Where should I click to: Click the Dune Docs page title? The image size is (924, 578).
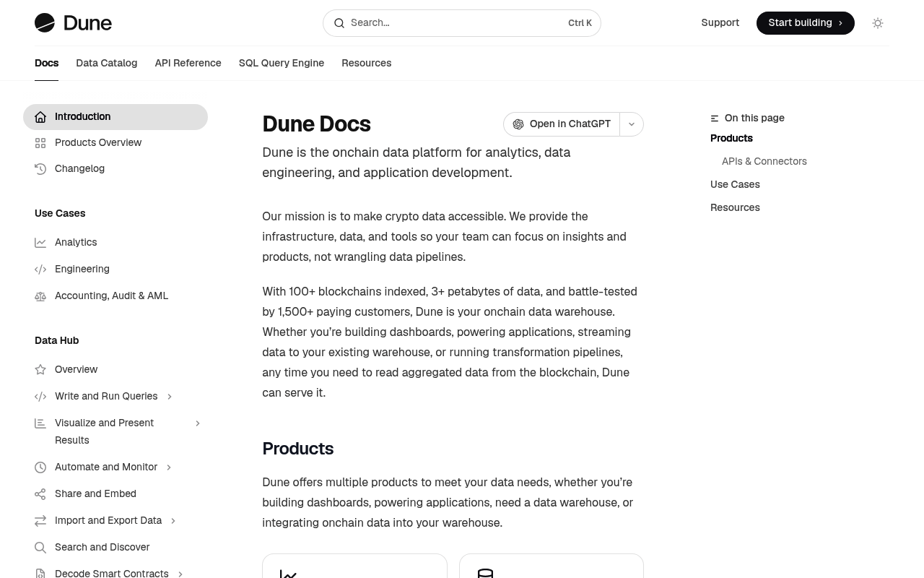click(316, 124)
